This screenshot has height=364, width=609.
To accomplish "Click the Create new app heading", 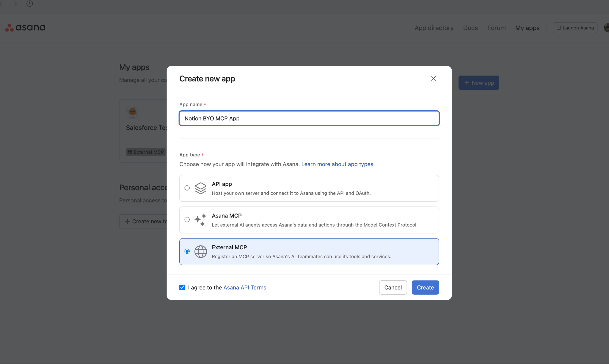I will click(207, 79).
